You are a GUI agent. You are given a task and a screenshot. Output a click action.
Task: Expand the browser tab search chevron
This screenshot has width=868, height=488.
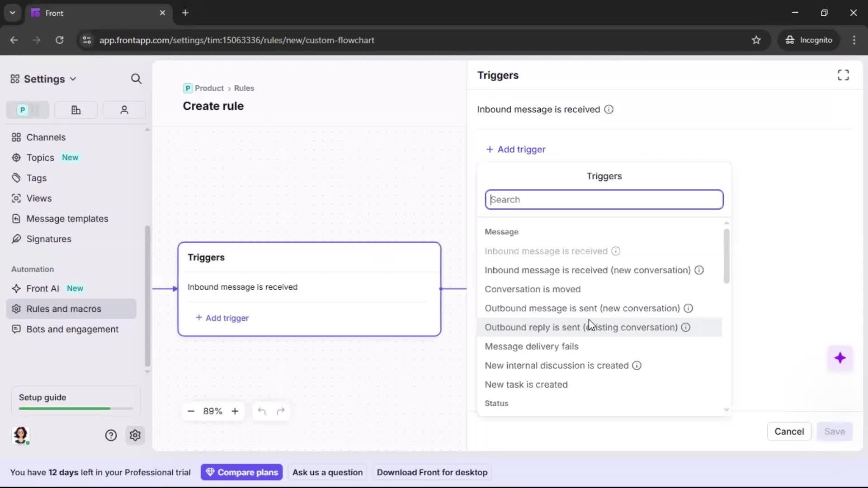click(x=12, y=13)
